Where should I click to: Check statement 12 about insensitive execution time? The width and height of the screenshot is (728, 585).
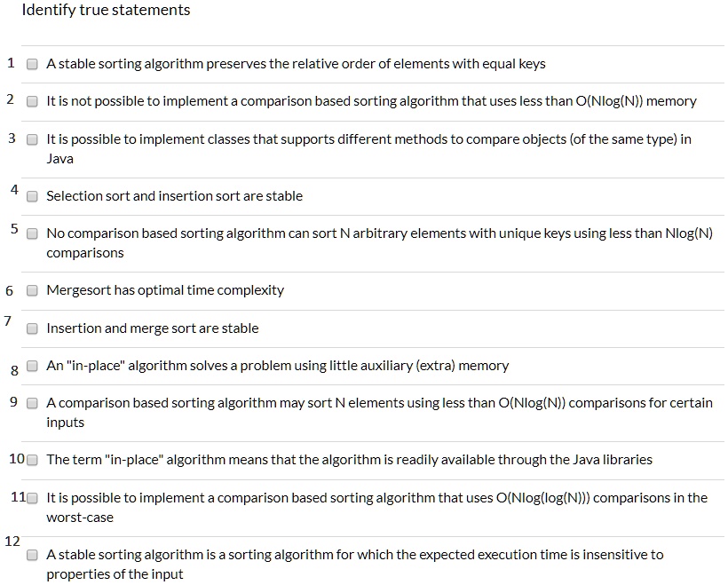(x=32, y=555)
